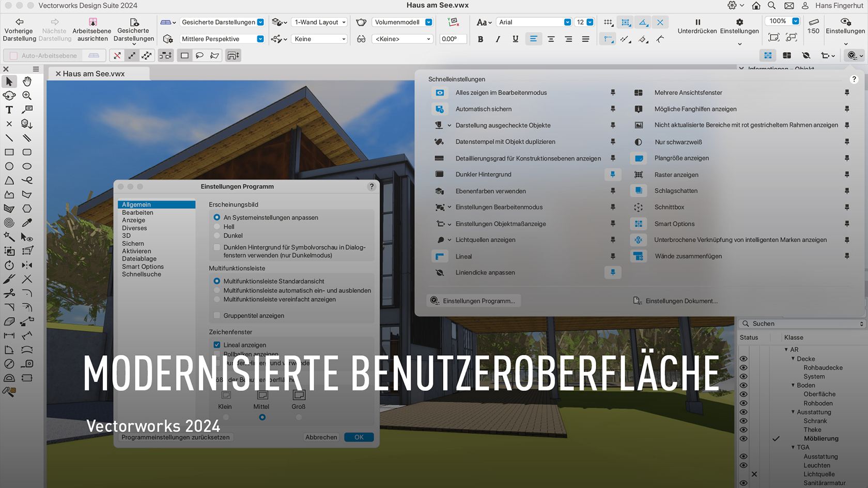Select the Circle drawing tool
The height and width of the screenshot is (488, 868).
9,166
